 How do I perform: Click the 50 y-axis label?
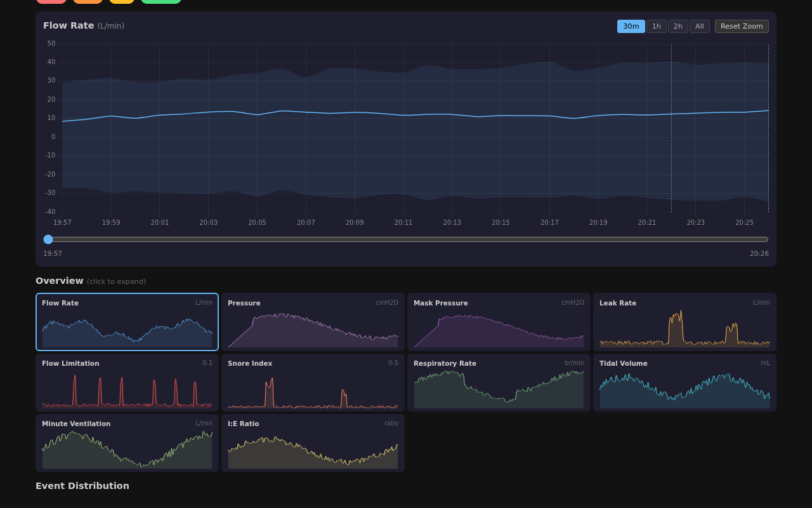[x=51, y=44]
